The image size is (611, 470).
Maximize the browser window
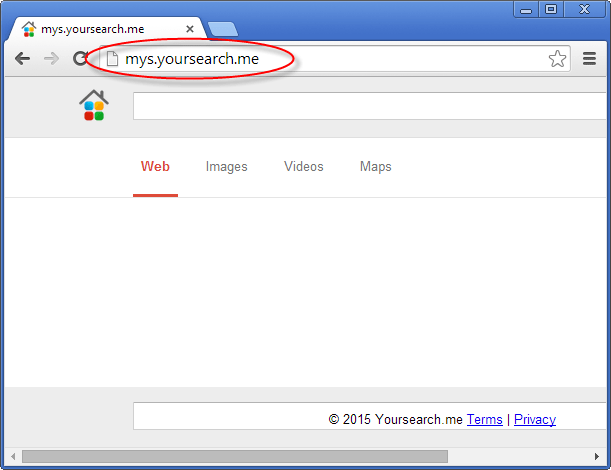click(x=551, y=9)
